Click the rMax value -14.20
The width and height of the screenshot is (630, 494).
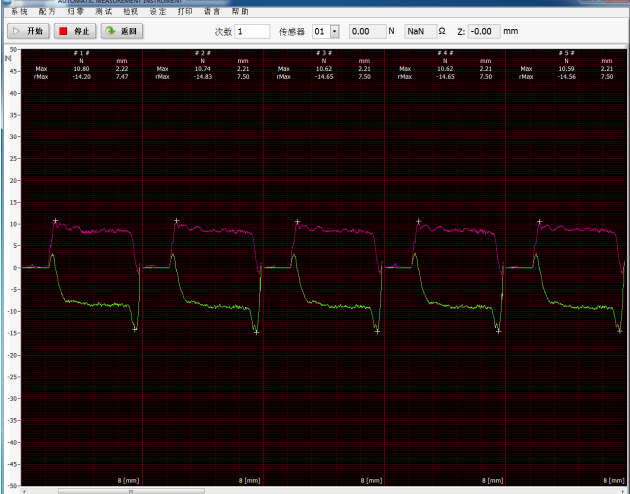point(82,76)
